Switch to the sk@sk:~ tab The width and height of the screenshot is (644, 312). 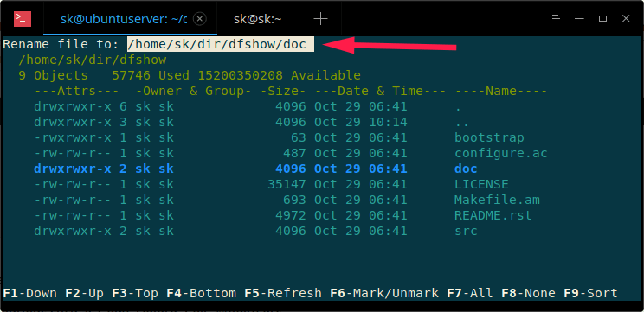pos(258,19)
